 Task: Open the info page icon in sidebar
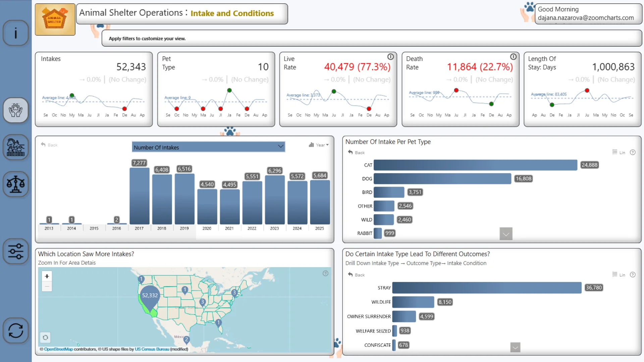[x=15, y=33]
